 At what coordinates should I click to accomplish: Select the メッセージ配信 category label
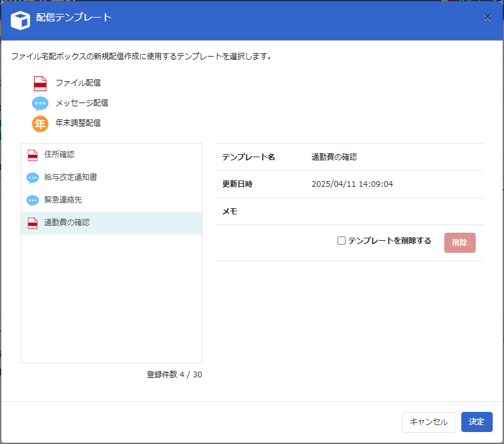[x=82, y=103]
